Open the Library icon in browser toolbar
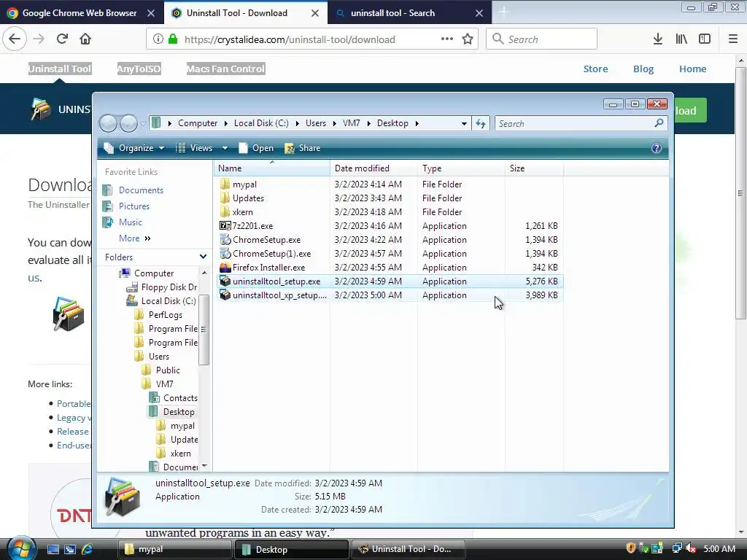The image size is (747, 560). coord(681,39)
